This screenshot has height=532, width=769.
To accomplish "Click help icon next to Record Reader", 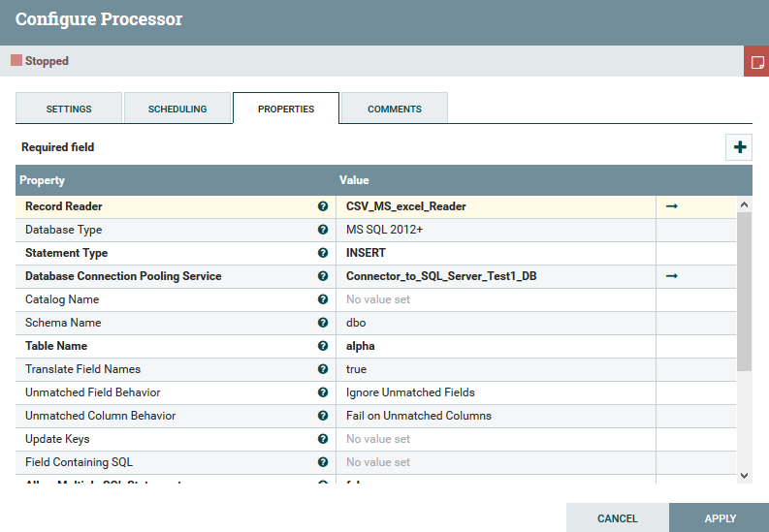I will (322, 206).
